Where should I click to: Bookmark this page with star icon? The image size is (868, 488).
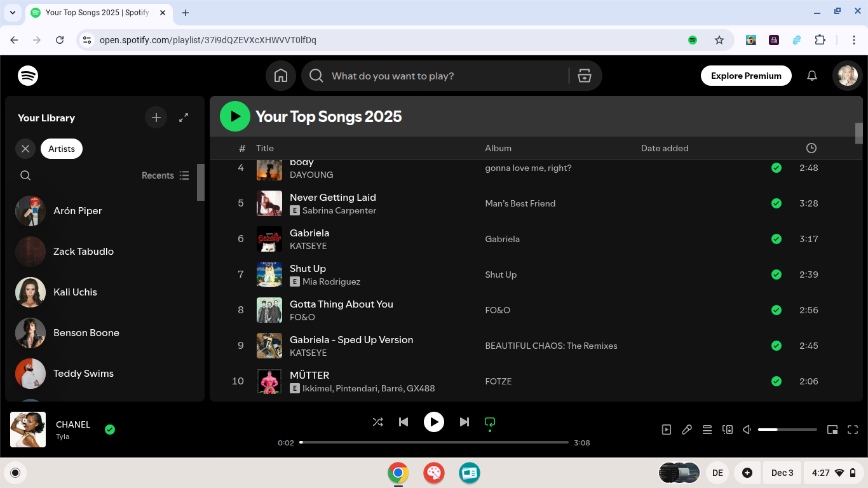[719, 40]
